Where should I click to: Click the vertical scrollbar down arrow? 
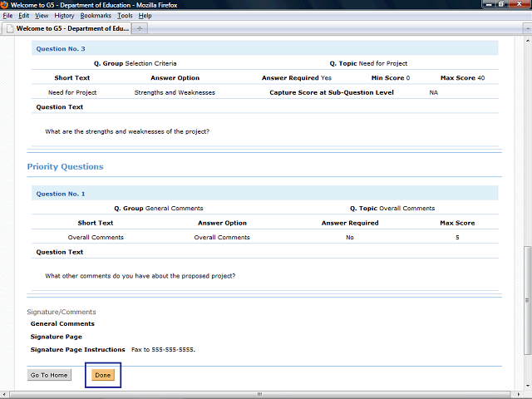[x=526, y=387]
